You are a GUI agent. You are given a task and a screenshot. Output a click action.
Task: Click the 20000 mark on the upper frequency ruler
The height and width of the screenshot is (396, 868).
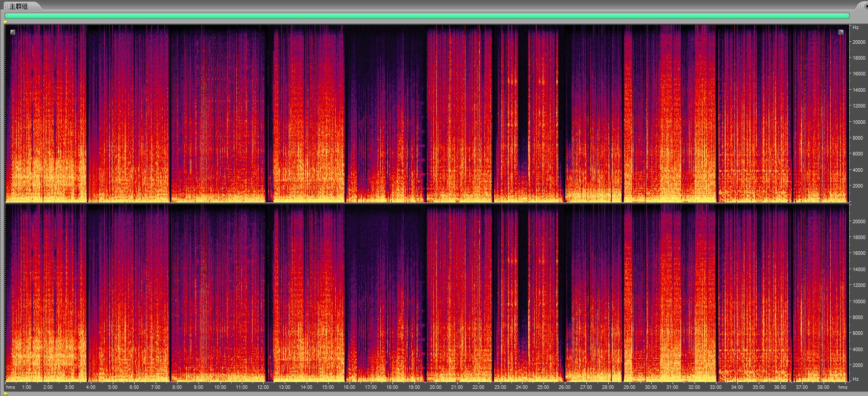(858, 42)
